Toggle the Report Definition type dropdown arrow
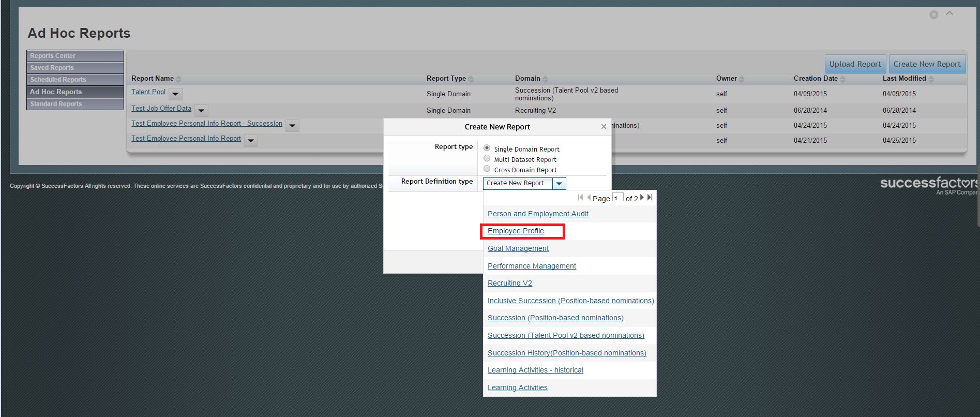Viewport: 980px width, 417px height. point(559,184)
